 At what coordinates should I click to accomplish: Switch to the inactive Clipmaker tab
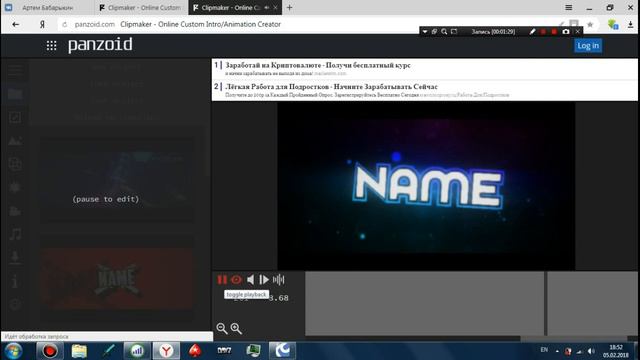(x=141, y=7)
